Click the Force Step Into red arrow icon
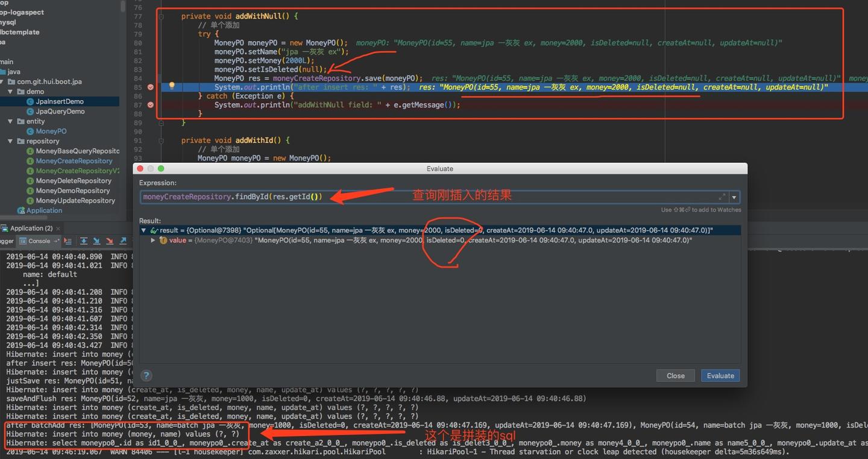The width and height of the screenshot is (868, 459). (x=110, y=241)
